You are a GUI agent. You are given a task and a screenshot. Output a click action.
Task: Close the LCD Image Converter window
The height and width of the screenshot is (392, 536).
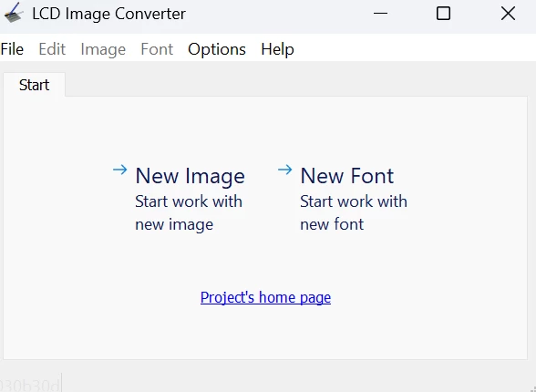[508, 14]
